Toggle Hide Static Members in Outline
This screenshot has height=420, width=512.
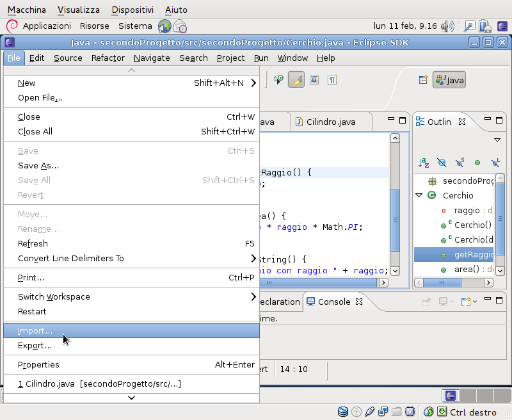click(460, 163)
